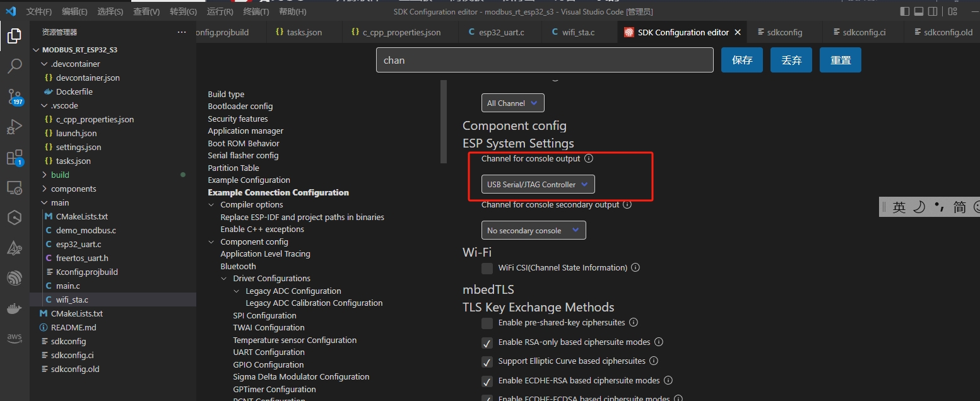Click the 丢弃 discard button
This screenshot has height=401, width=980.
791,60
